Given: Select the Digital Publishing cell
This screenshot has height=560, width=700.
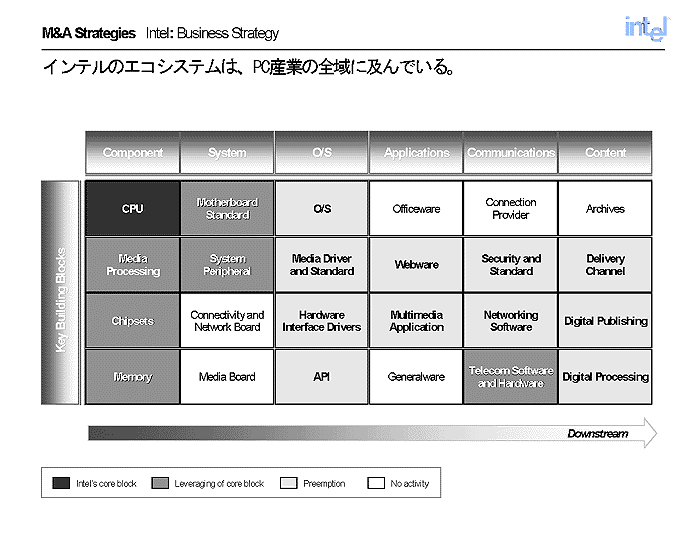Looking at the screenshot, I should [x=605, y=321].
